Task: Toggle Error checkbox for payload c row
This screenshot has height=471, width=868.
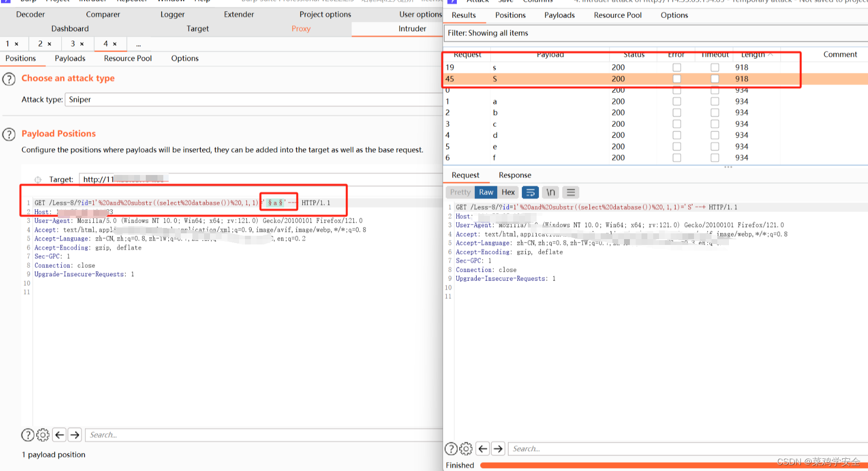Action: click(x=677, y=124)
